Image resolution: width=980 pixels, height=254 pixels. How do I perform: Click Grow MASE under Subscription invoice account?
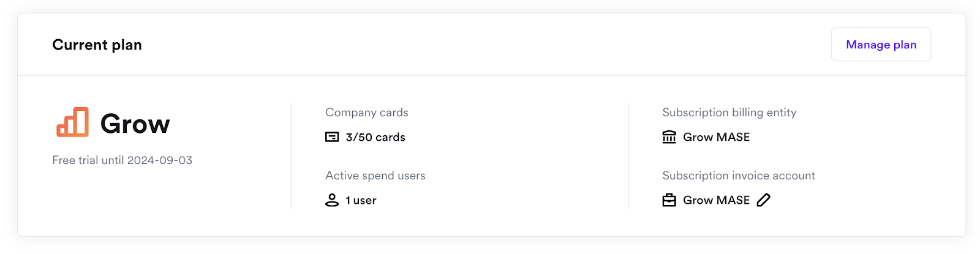[716, 200]
